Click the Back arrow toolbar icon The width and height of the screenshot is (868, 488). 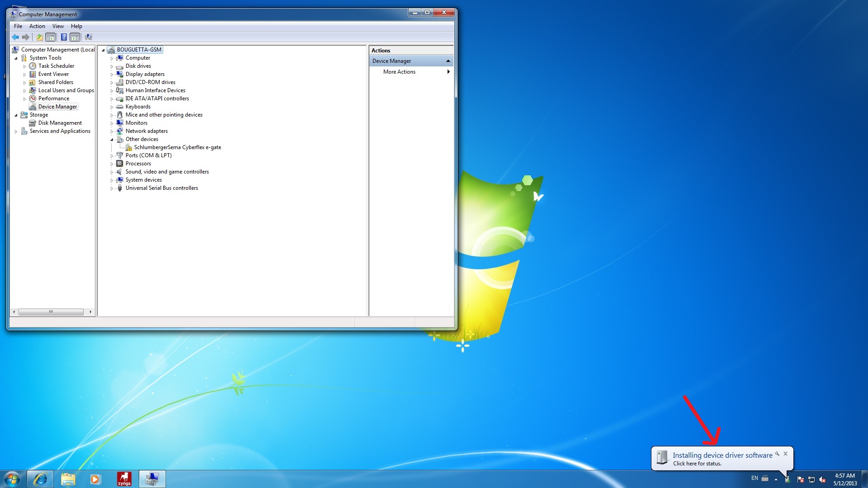[15, 37]
